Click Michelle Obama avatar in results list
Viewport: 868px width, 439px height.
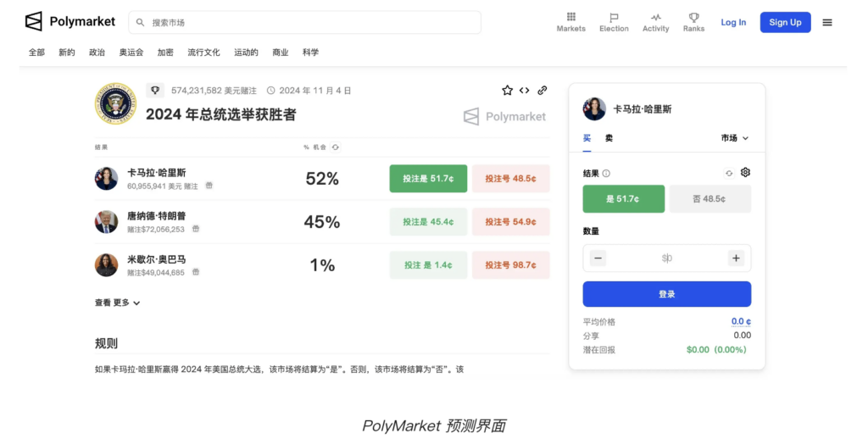click(x=106, y=265)
